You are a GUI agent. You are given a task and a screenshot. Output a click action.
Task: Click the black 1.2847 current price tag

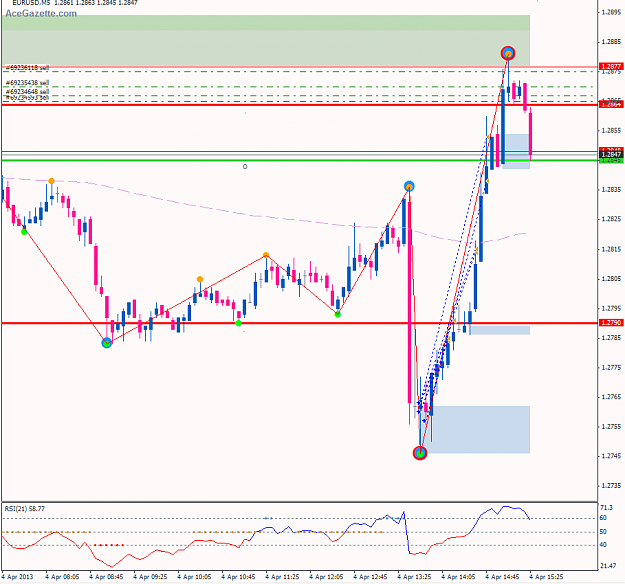tap(611, 154)
